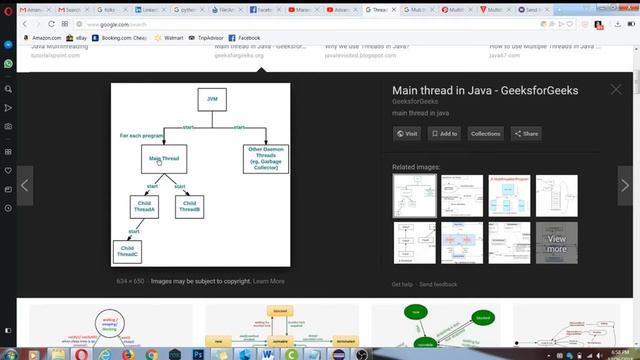Go back with the browser back arrow
This screenshot has width=640, height=360.
coord(25,24)
